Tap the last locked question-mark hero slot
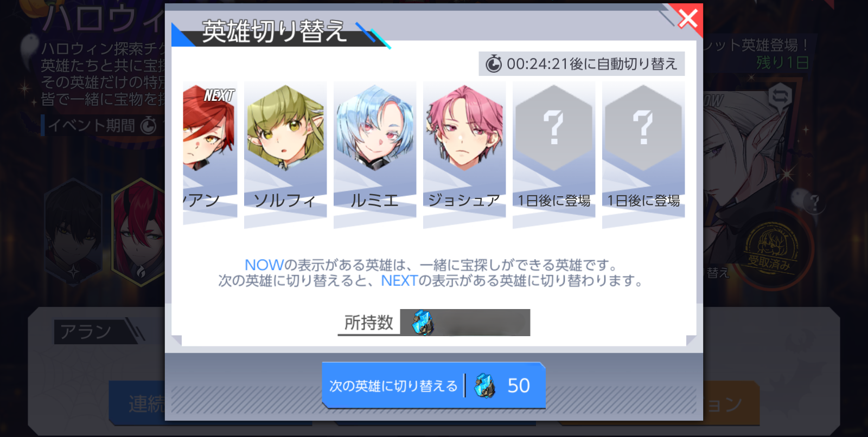Image resolution: width=868 pixels, height=437 pixels. [643, 155]
